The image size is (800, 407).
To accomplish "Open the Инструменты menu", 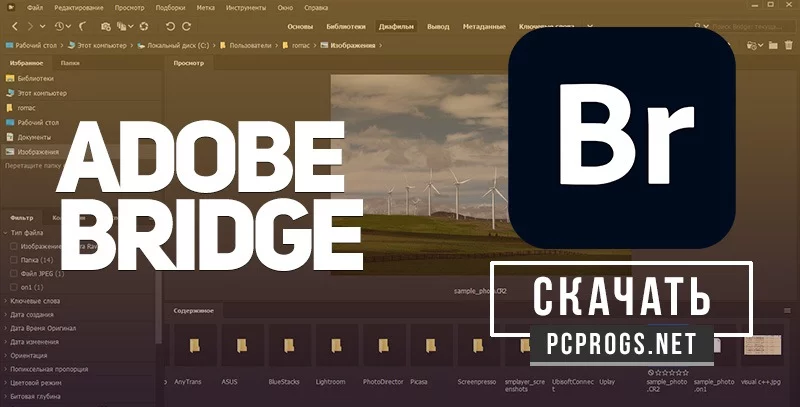I will click(246, 8).
